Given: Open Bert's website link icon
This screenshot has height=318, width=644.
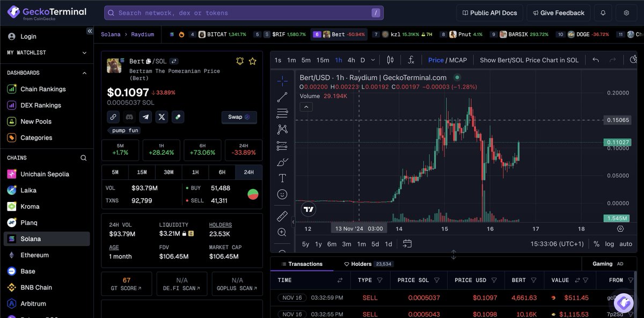Looking at the screenshot, I should [113, 117].
